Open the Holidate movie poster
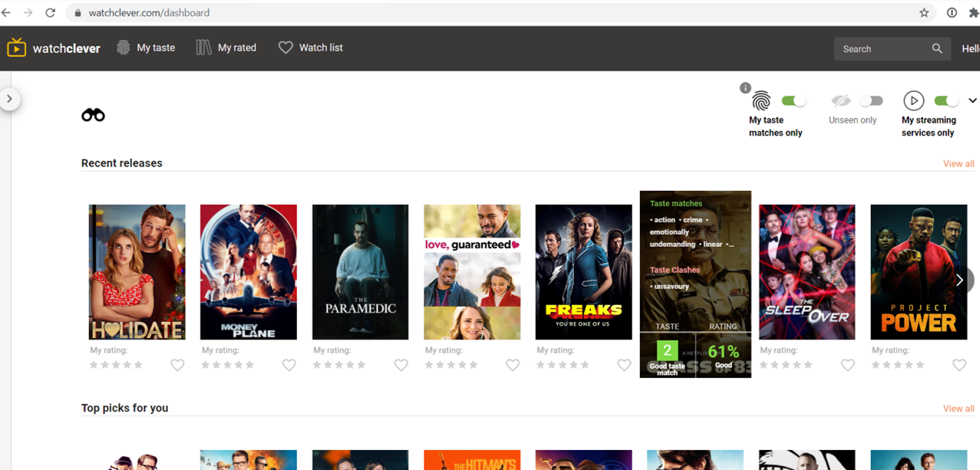Viewport: 980px width, 470px height. 137,272
